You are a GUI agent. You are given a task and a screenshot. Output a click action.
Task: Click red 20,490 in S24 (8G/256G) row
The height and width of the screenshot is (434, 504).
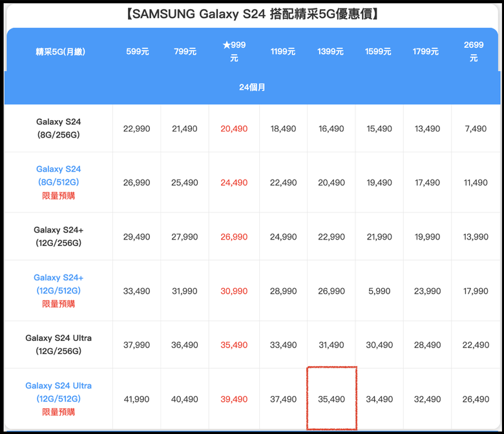(x=234, y=129)
